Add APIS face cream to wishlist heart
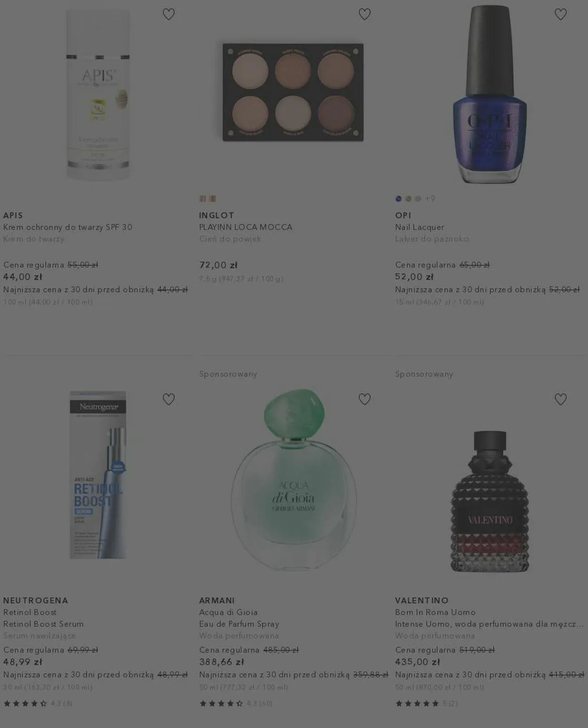This screenshot has height=728, width=588. [168, 14]
